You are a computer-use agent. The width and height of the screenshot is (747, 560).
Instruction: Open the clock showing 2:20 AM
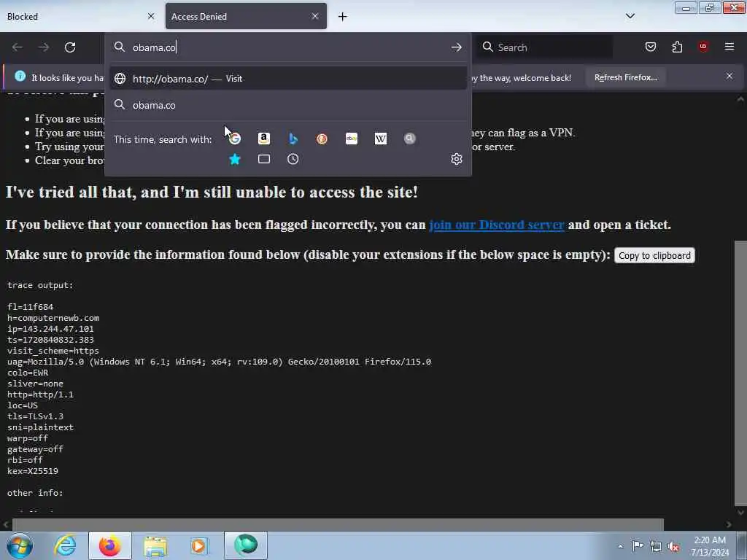click(710, 546)
